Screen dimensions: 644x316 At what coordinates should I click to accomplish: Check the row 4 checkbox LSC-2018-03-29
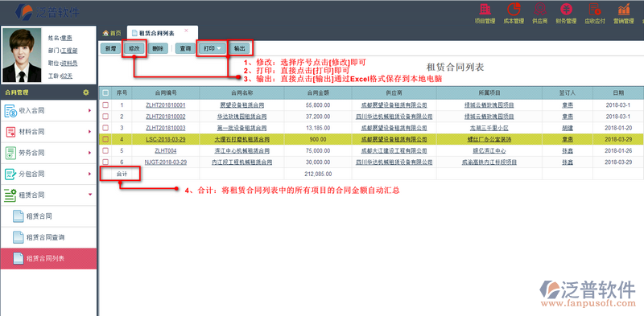pyautogui.click(x=105, y=139)
